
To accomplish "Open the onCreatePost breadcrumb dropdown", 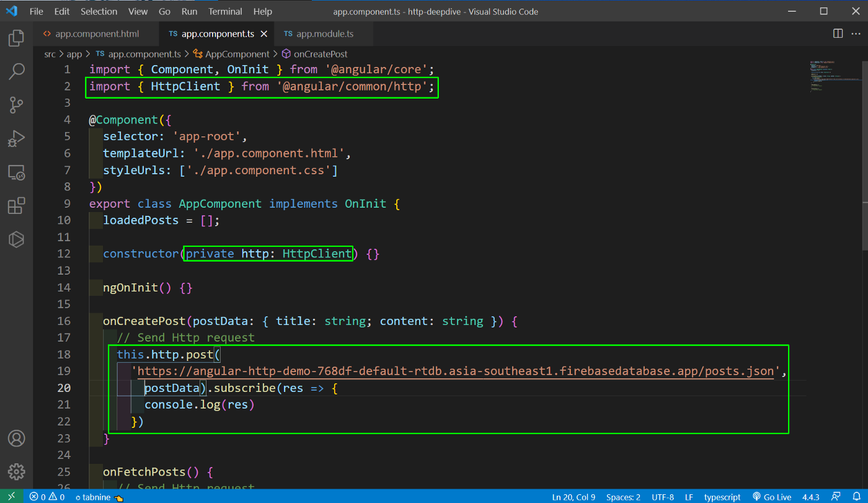I will point(314,54).
